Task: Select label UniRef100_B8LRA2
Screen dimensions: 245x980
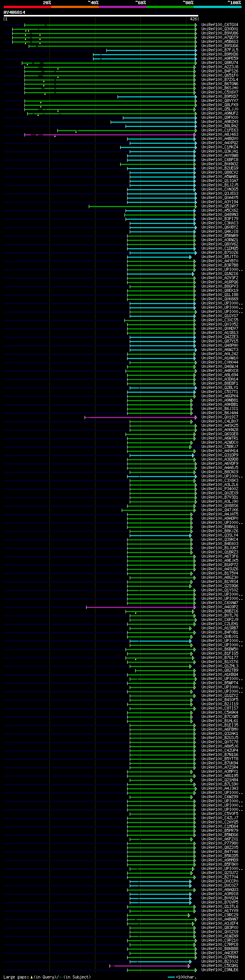Action: 220,126
